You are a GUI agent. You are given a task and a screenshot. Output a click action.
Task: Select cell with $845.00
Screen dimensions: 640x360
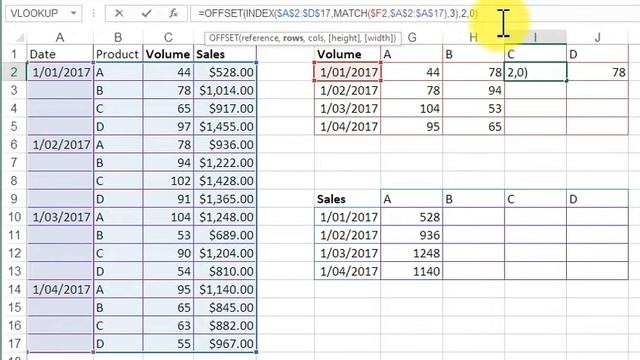pos(225,307)
